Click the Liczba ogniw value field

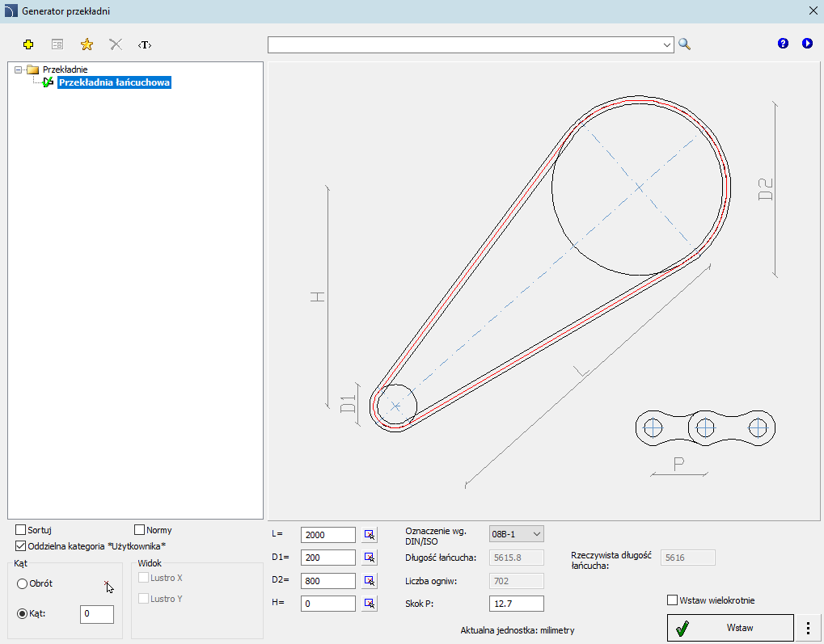tap(517, 580)
